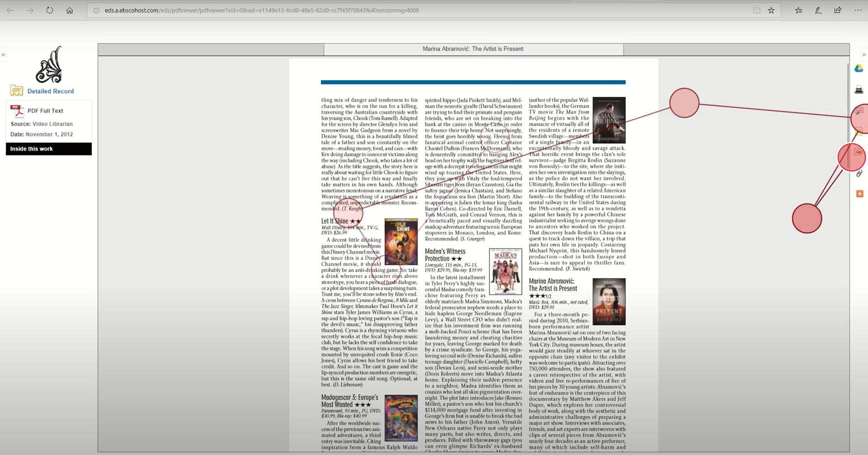Expand the Inside this work section
The image size is (868, 455).
(x=49, y=149)
